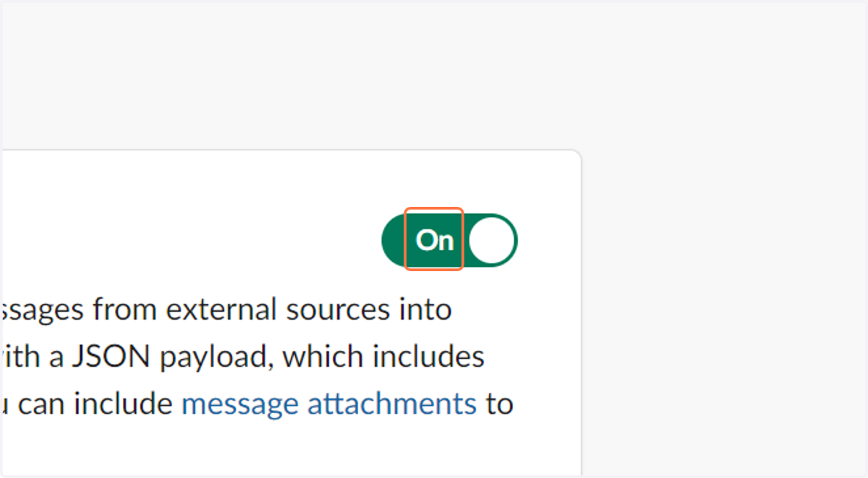
Task: Toggle the green On switch off
Action: click(449, 240)
